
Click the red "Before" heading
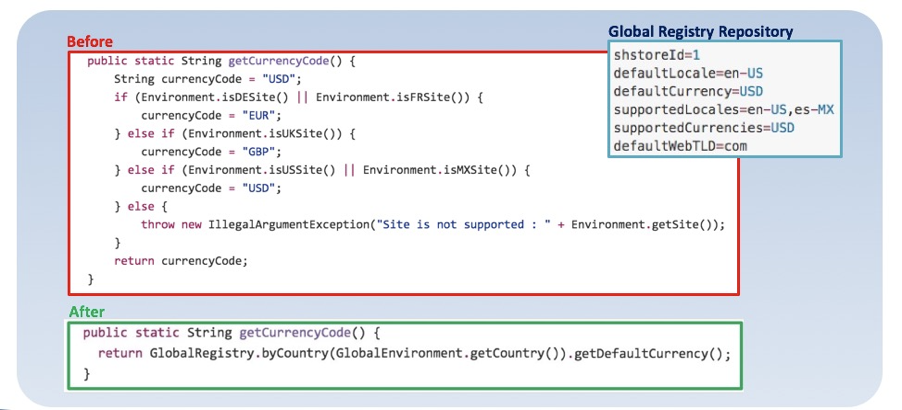pos(90,42)
